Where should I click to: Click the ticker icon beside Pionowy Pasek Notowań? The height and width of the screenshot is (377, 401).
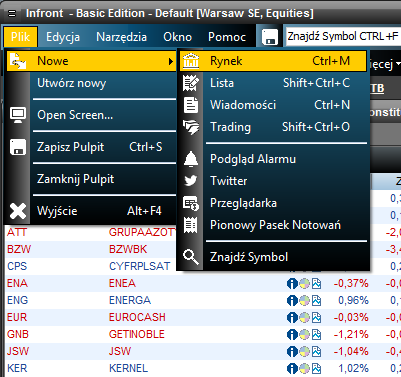(191, 225)
